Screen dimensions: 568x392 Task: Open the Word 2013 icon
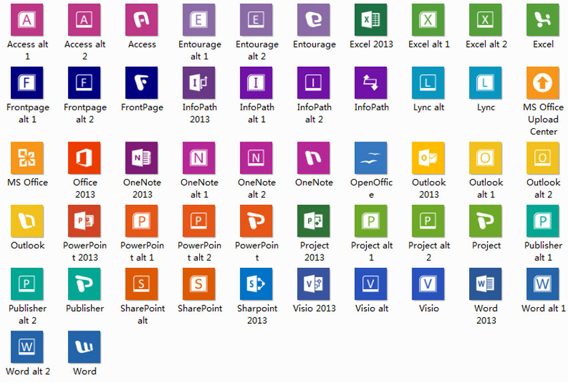coord(485,284)
